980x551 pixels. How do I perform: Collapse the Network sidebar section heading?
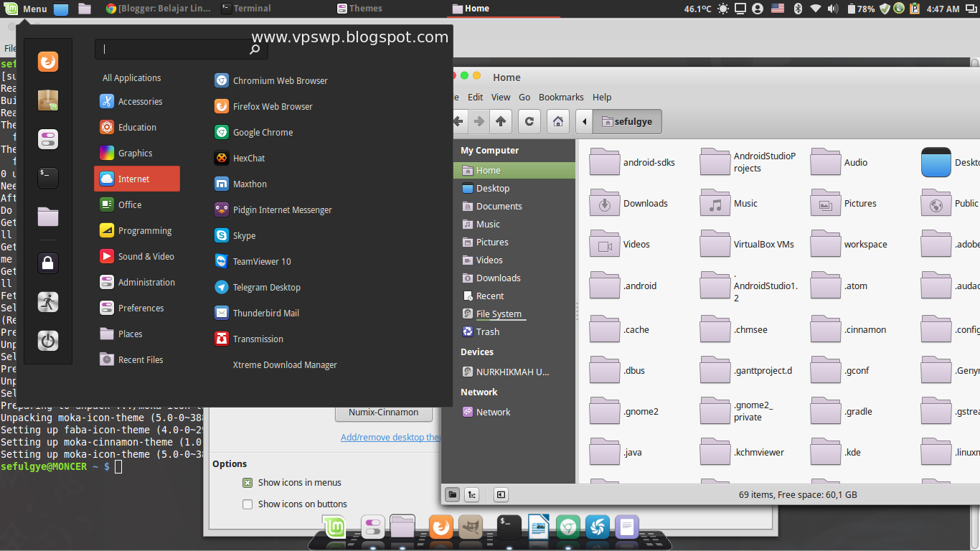[x=479, y=392]
